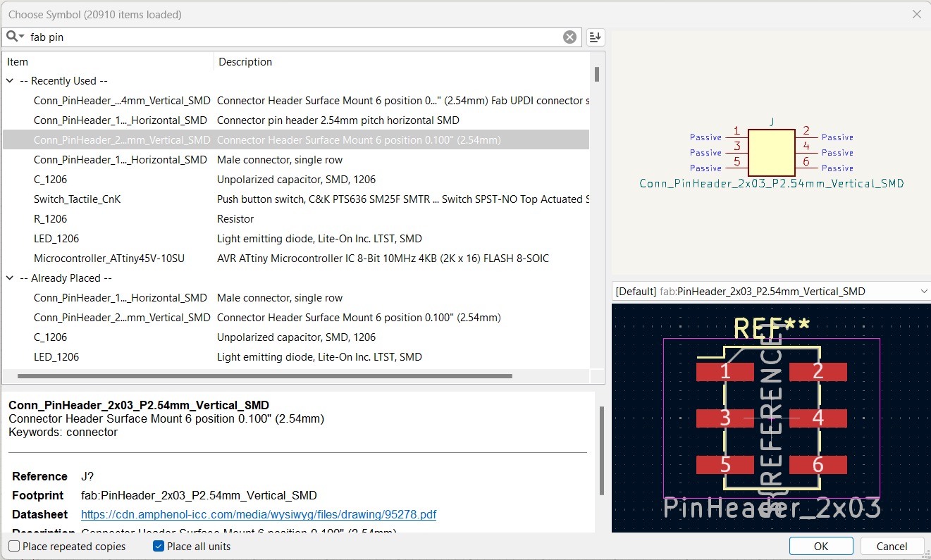Click pad 1 in footprint preview
The width and height of the screenshot is (931, 560).
725,372
